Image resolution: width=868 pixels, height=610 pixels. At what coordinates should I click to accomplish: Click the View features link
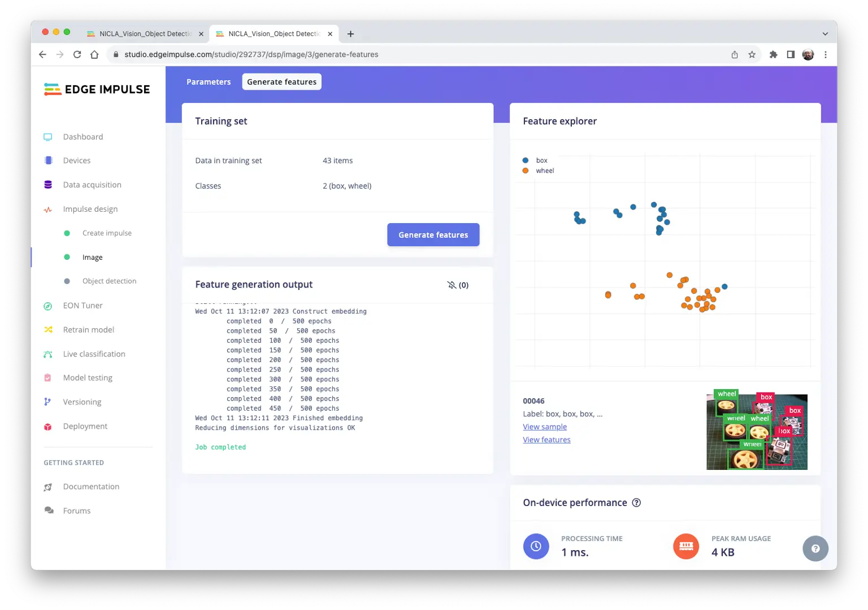tap(546, 440)
